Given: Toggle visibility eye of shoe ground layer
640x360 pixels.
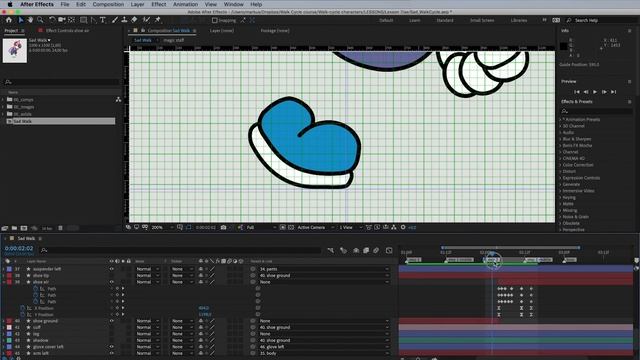Looking at the screenshot, I should [x=111, y=321].
